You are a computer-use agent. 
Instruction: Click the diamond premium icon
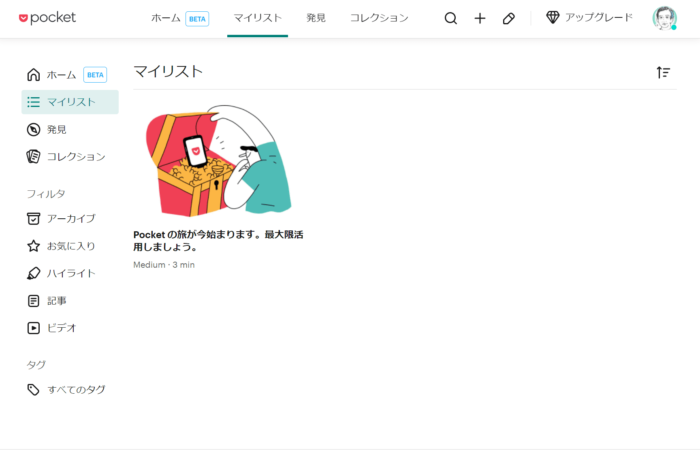coord(553,18)
